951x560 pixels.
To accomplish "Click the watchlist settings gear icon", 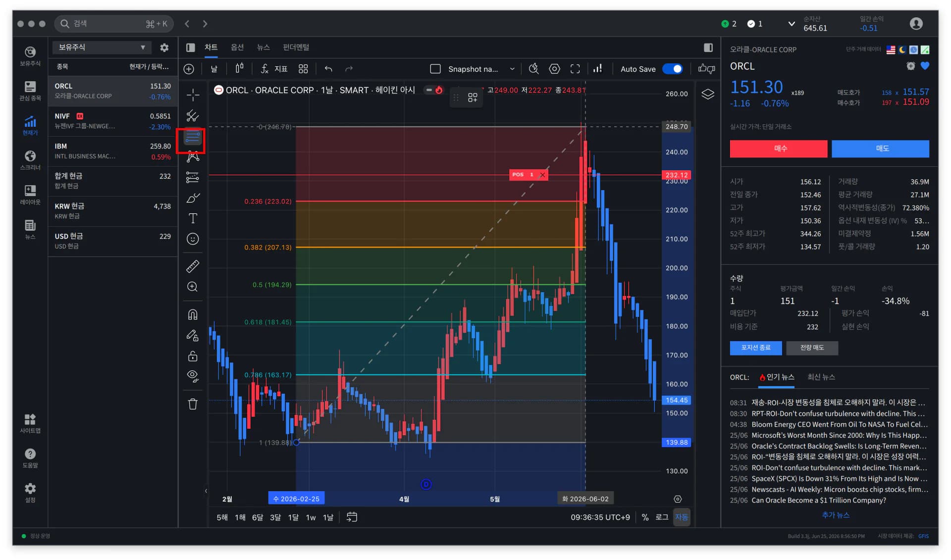I will pyautogui.click(x=164, y=48).
